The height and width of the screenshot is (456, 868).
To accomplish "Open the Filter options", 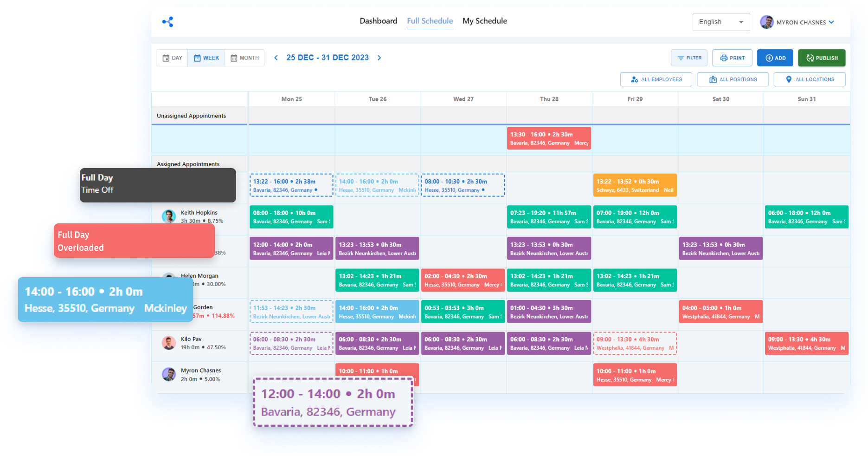I will (x=689, y=58).
